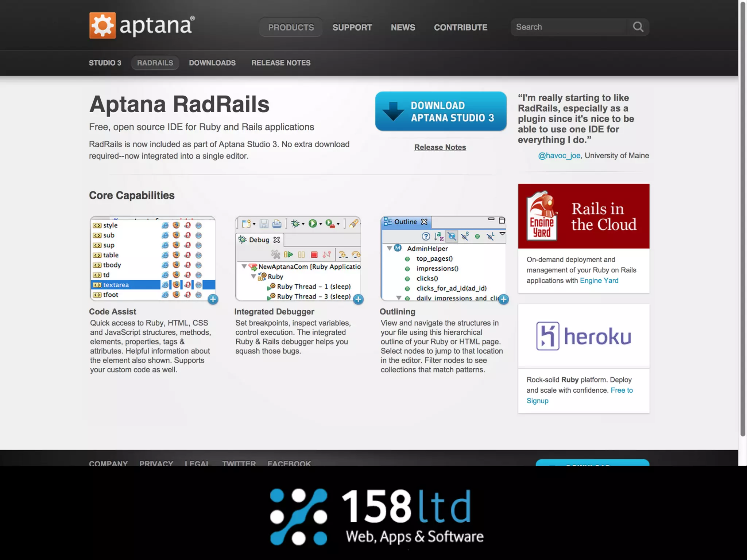The width and height of the screenshot is (747, 560).
Task: Click the green Run toolbar icon
Action: click(x=312, y=223)
